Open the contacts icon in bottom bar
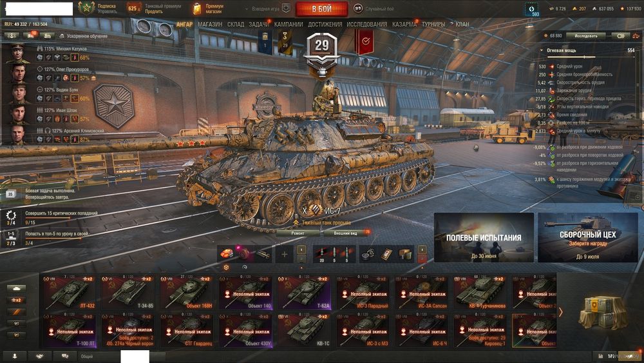Image resolution: width=644 pixels, height=363 pixels. [14, 356]
